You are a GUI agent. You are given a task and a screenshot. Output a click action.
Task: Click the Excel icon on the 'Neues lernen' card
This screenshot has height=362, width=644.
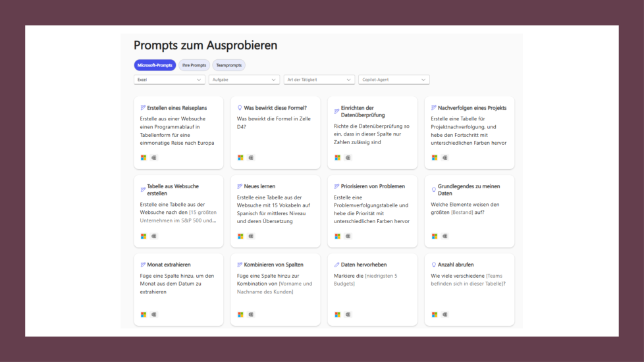tap(251, 236)
